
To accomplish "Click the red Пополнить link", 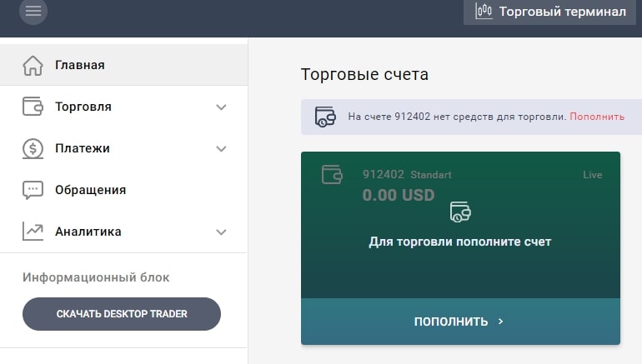I will pos(597,117).
